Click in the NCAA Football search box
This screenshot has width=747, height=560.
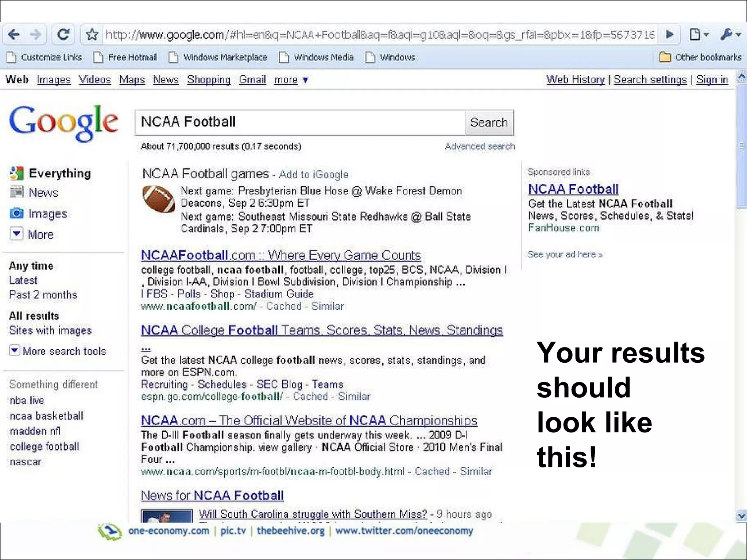(300, 122)
